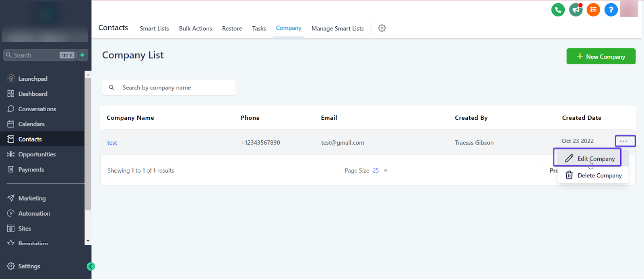
Task: Click the Created By column header
Action: coord(471,118)
